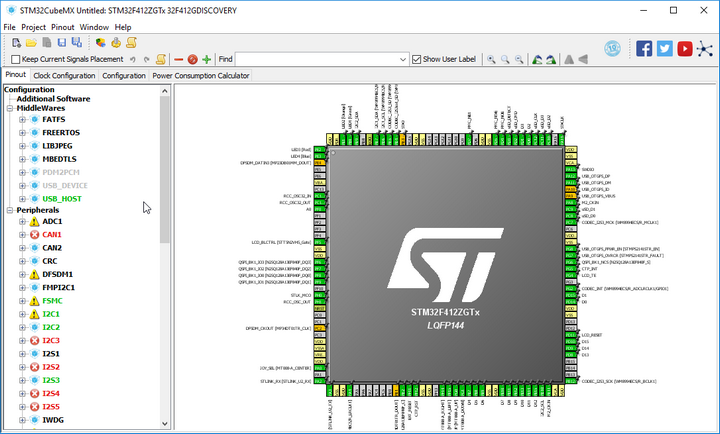Click the best-fit magnifier icon

pos(505,59)
